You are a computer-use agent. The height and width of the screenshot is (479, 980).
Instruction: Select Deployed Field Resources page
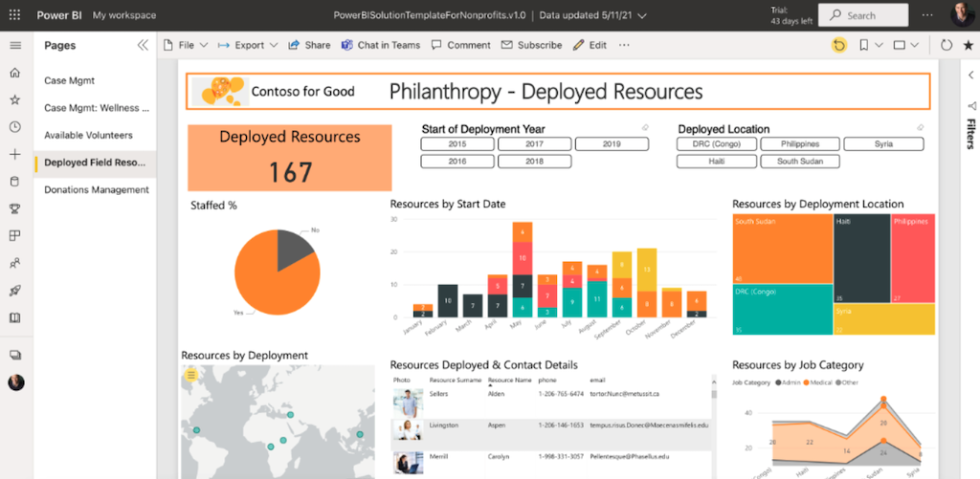pyautogui.click(x=95, y=163)
